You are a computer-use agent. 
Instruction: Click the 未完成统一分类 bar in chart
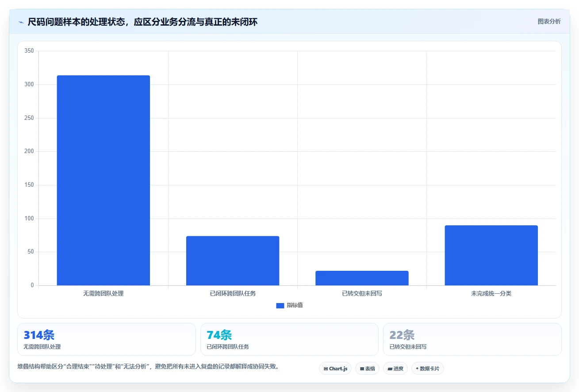(x=491, y=255)
